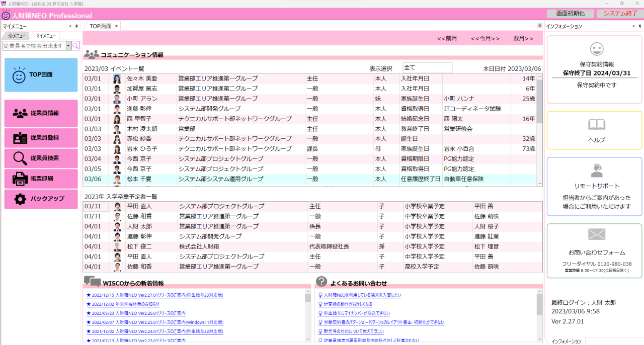Click photo of 小町 アラン
This screenshot has height=345, width=644.
[117, 99]
